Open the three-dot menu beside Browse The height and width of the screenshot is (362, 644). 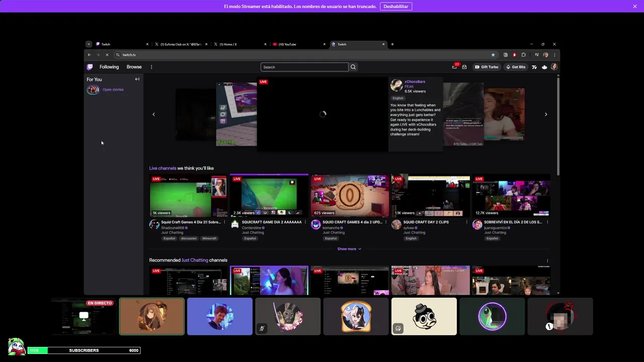pyautogui.click(x=151, y=67)
